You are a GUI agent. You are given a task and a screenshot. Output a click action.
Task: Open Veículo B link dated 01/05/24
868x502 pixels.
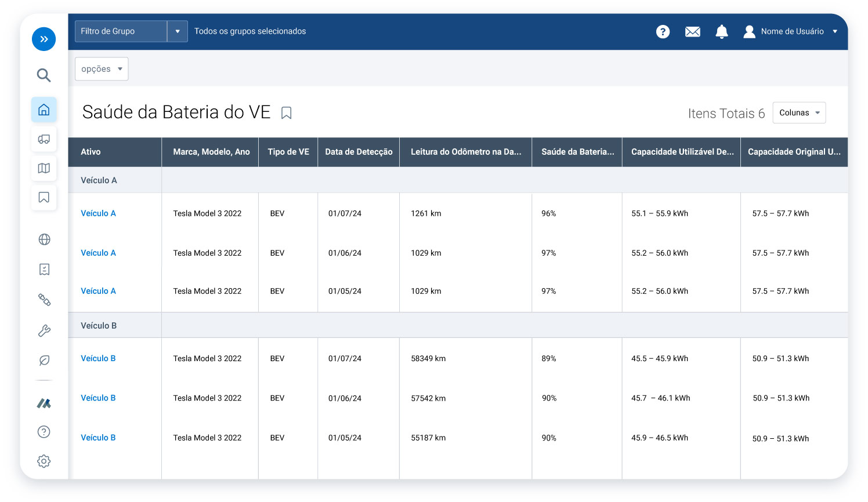pos(98,438)
